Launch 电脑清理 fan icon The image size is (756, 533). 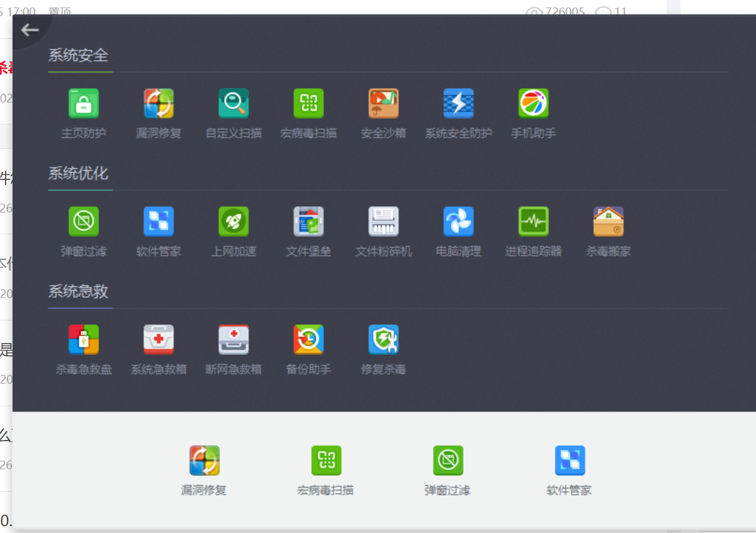pos(459,222)
